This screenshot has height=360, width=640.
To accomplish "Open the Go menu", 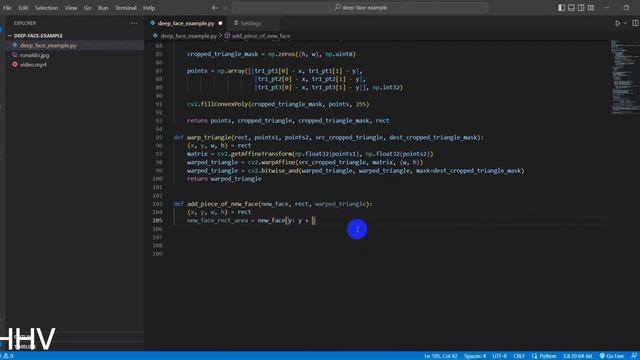I will tap(87, 8).
